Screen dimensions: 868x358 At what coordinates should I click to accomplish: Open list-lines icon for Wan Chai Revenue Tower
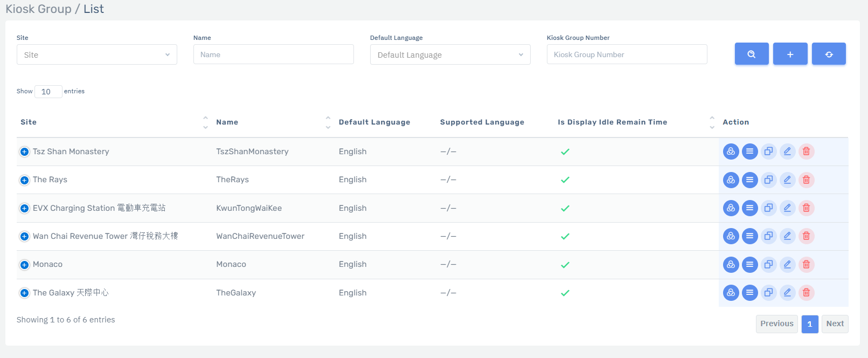749,236
